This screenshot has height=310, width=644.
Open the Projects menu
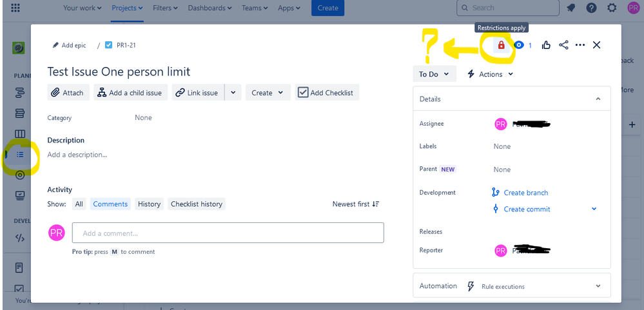point(128,8)
